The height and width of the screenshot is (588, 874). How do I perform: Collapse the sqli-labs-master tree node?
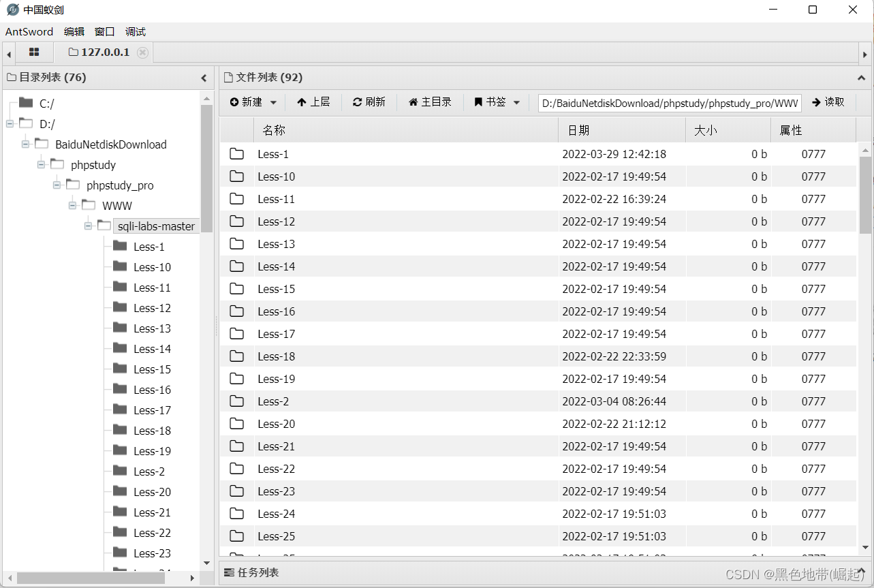coord(88,226)
